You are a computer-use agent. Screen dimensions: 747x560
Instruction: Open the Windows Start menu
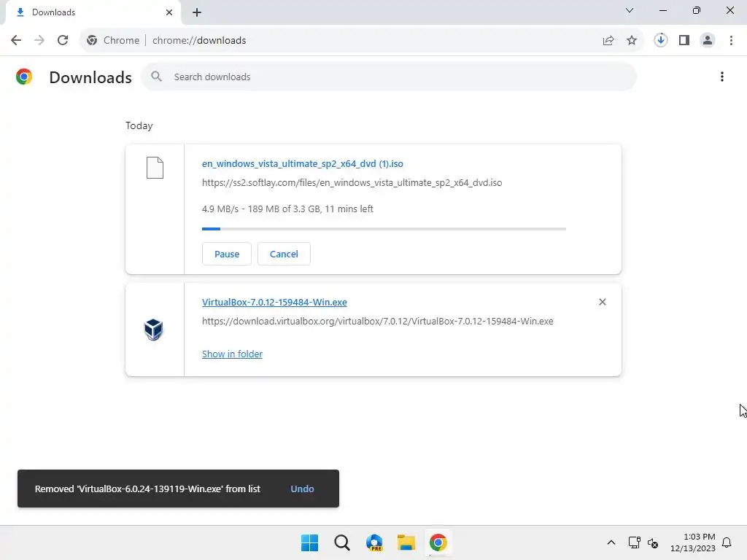(309, 542)
